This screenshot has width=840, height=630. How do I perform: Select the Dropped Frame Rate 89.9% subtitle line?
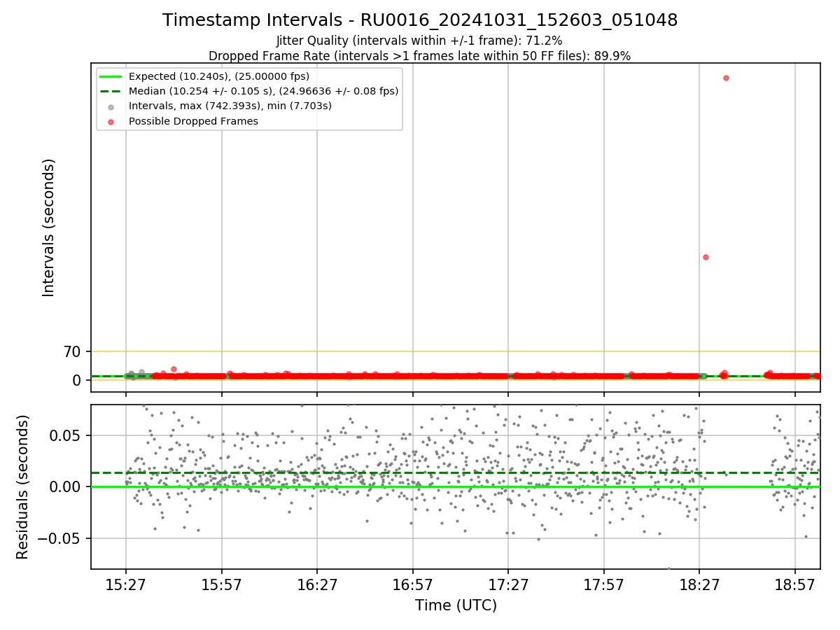coord(419,56)
